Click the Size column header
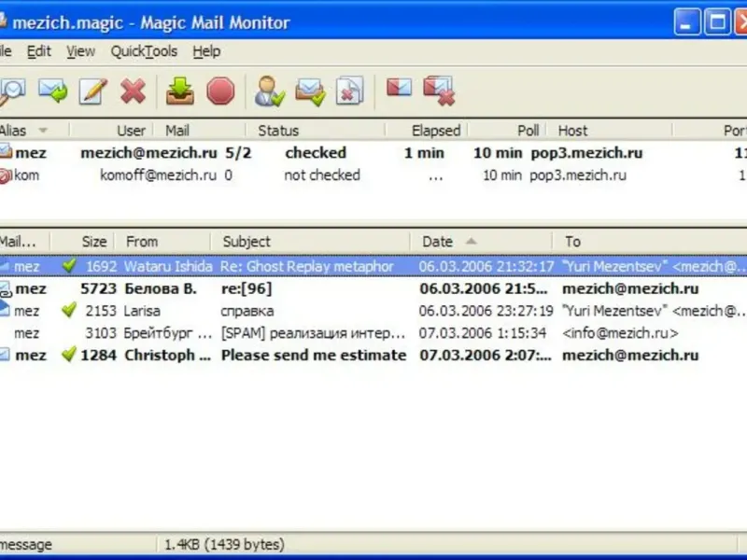 coord(82,242)
